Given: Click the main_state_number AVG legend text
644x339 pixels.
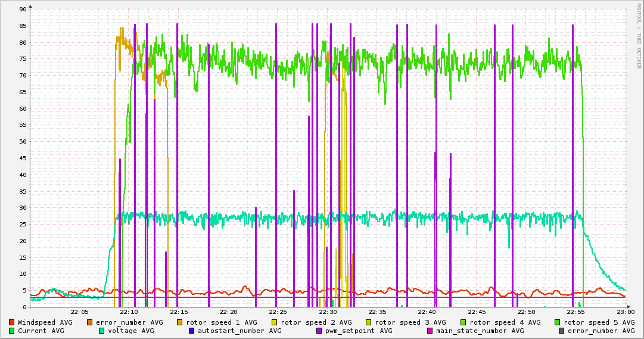Looking at the screenshot, I should (480, 331).
